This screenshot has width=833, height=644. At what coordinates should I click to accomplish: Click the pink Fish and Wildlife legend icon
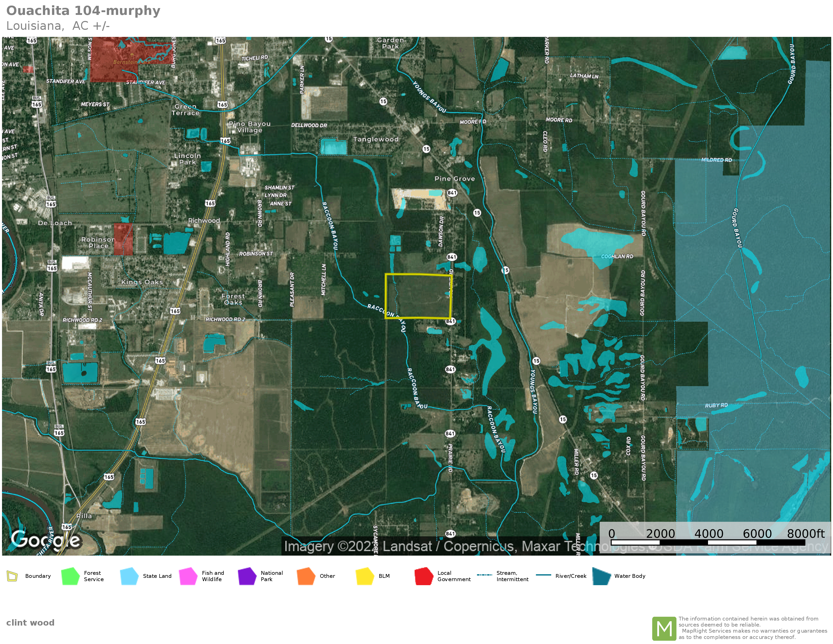click(188, 576)
